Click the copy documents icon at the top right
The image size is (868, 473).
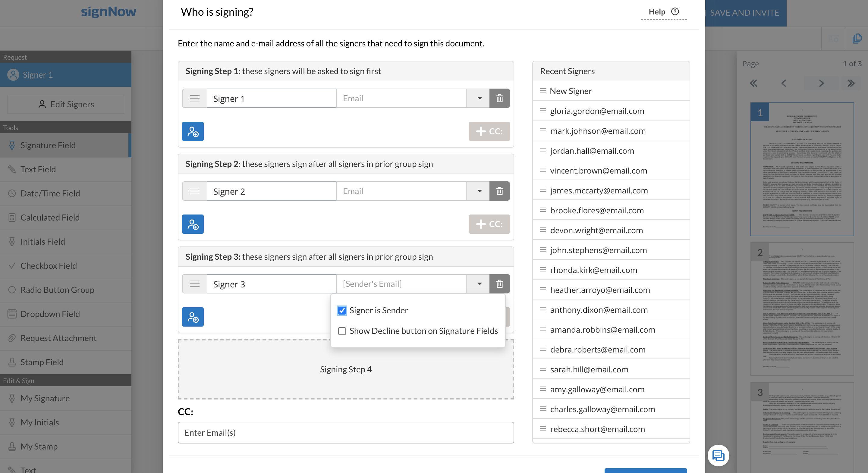(x=857, y=38)
